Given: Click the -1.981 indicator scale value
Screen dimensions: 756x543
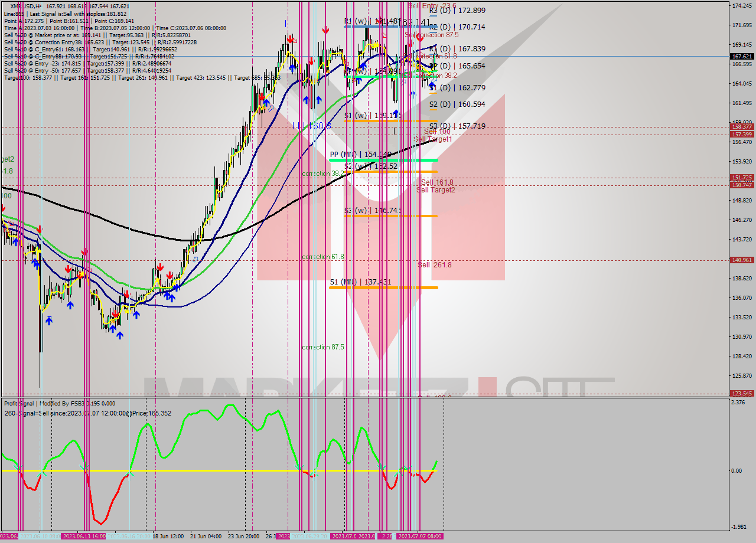Looking at the screenshot, I should click(x=738, y=527).
